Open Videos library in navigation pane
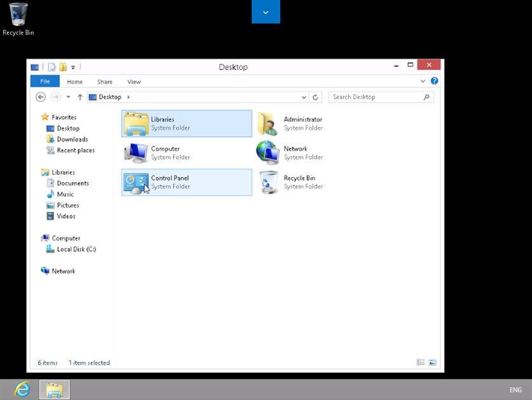This screenshot has width=532, height=400. coord(66,216)
